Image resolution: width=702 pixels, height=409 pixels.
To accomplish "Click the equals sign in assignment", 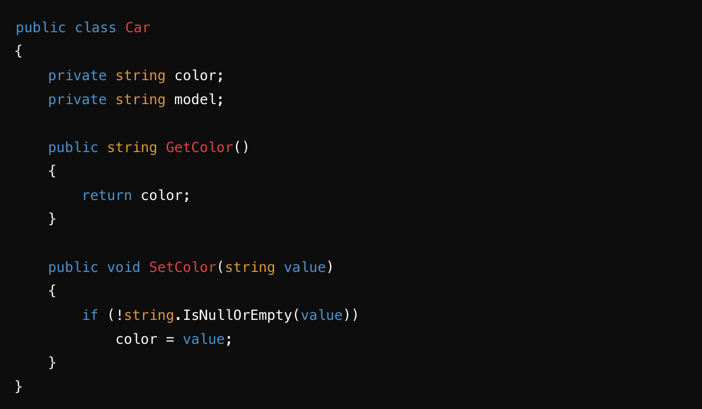I will [x=170, y=340].
